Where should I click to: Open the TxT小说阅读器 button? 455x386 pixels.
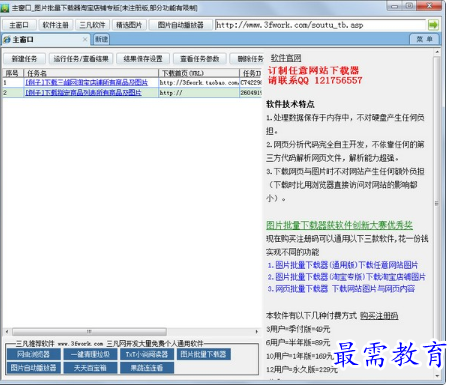tap(147, 354)
